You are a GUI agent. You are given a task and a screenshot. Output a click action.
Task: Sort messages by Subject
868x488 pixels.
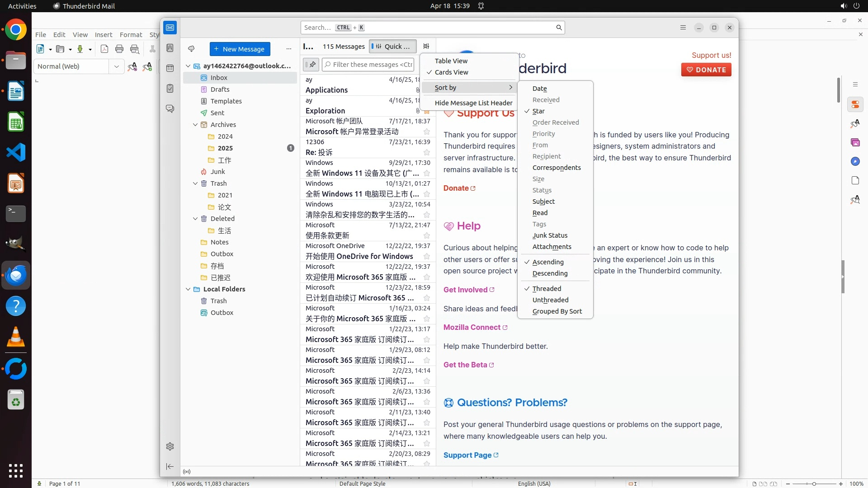pos(543,202)
